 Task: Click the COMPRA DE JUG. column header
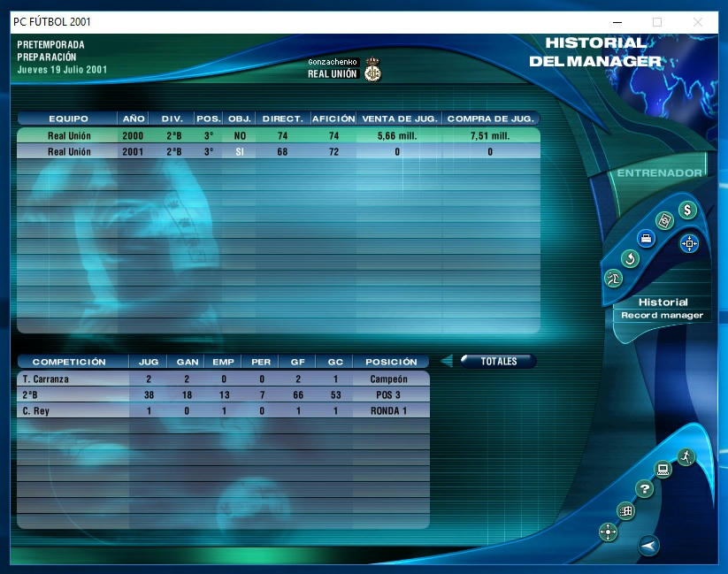[x=490, y=119]
